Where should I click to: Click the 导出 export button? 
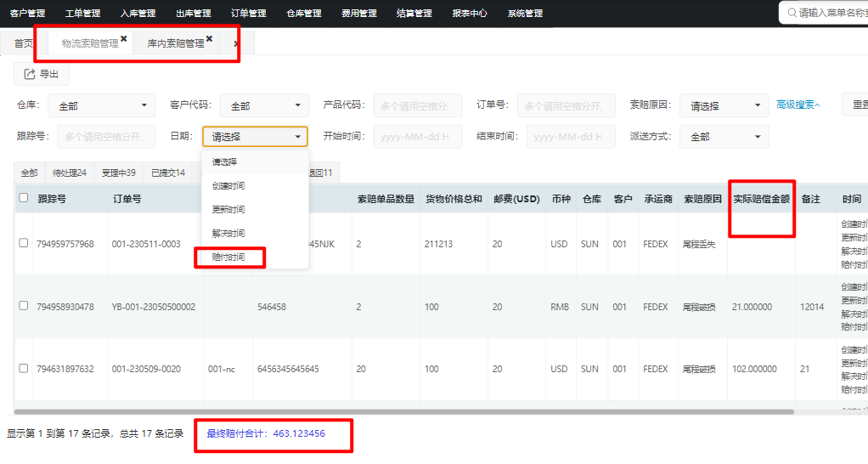(42, 74)
